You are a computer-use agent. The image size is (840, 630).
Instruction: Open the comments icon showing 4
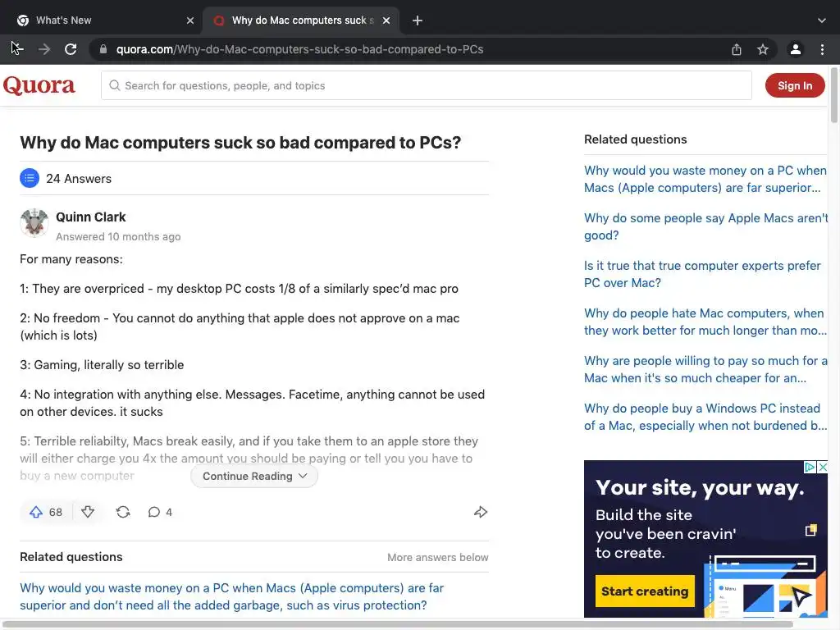point(160,512)
